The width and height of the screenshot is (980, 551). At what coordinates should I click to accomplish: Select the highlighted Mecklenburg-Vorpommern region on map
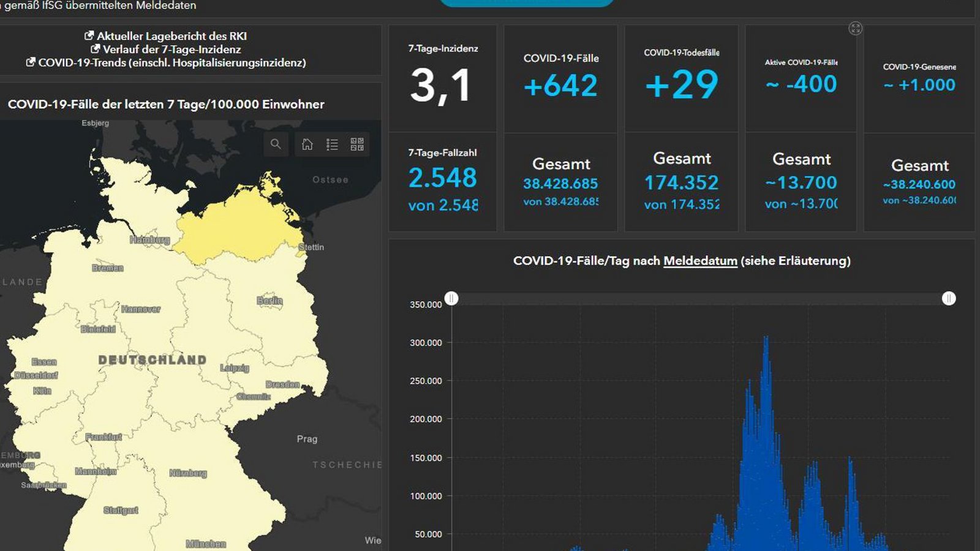[x=242, y=227]
